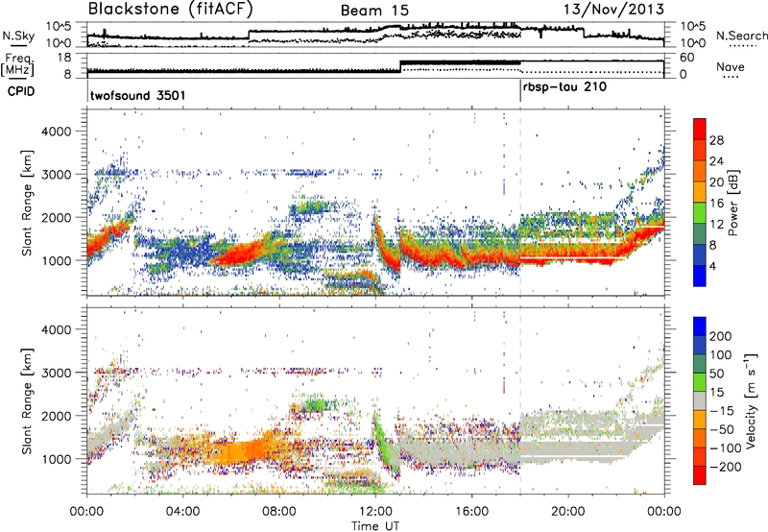Click the dashed 18:00 CPID marker in the power panel

tap(520, 203)
